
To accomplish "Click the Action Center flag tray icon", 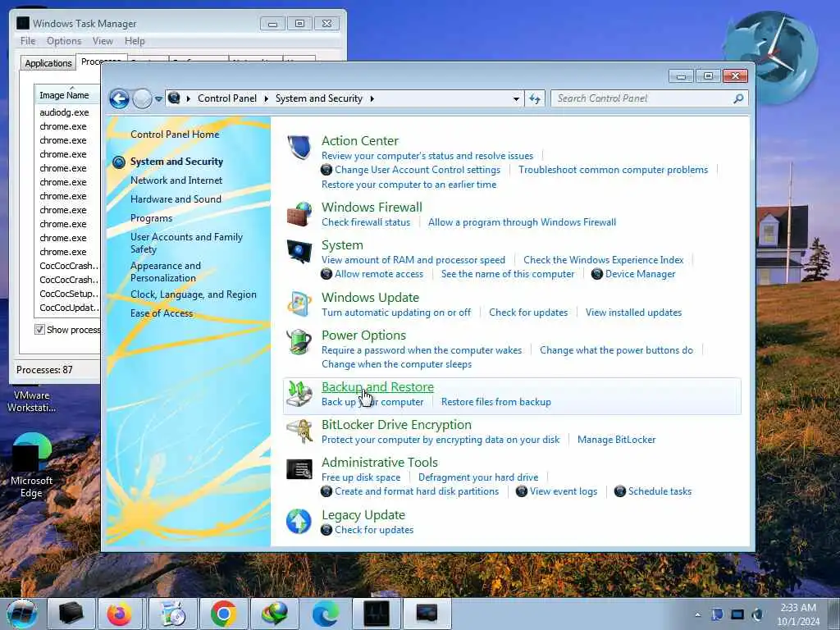I will (x=717, y=614).
